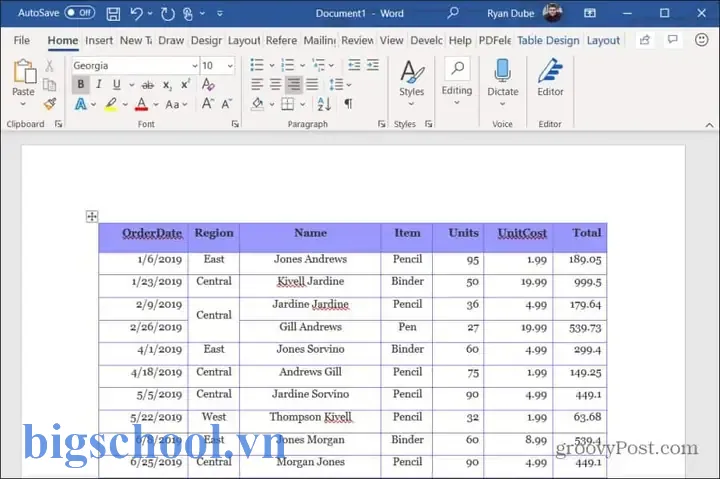Open the File menu
The image size is (720, 479).
pos(22,40)
